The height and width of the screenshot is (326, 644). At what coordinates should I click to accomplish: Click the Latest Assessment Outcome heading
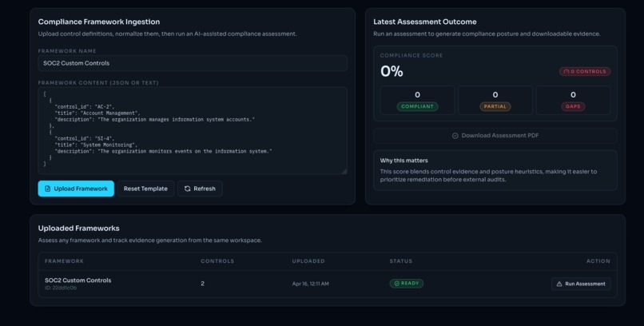425,22
